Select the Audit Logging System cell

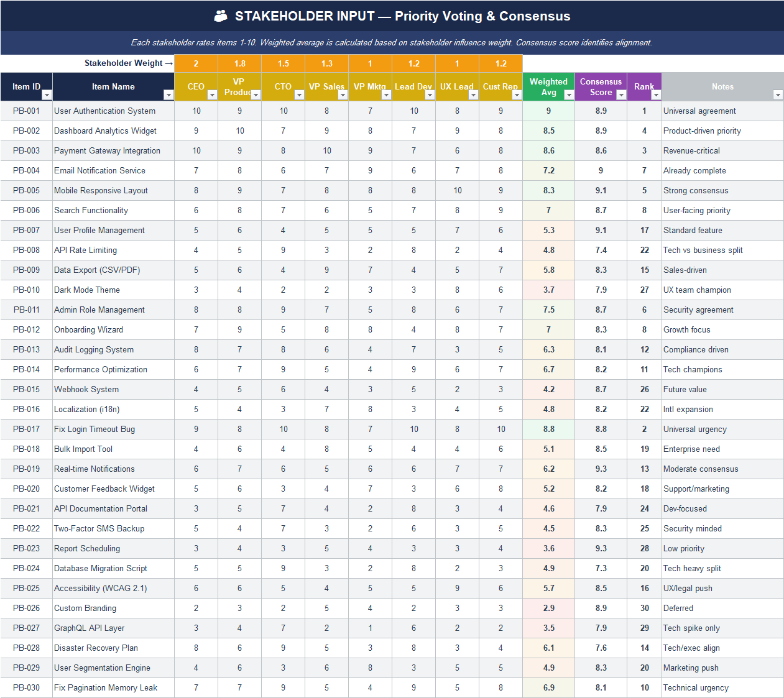coord(113,349)
